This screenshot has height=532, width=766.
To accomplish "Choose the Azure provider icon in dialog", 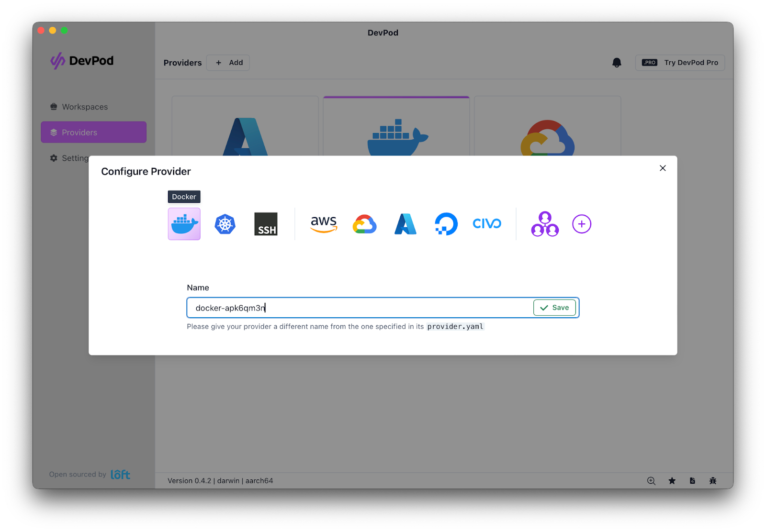I will (x=406, y=224).
